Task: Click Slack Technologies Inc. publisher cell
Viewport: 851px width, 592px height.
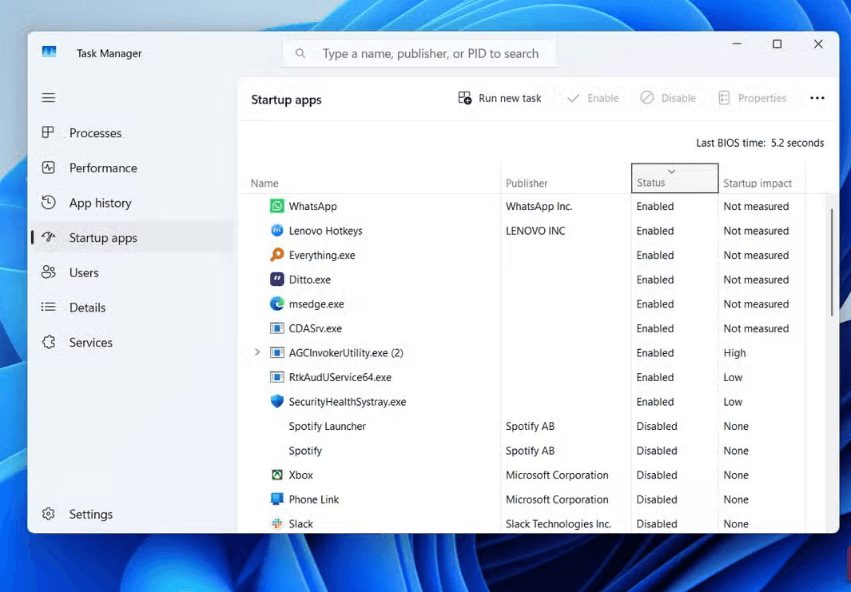Action: pos(558,524)
